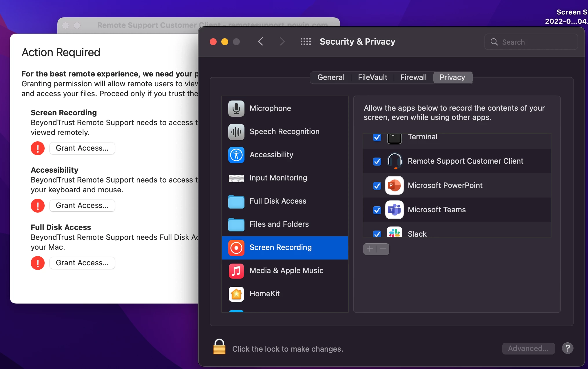The image size is (588, 369).
Task: Open HomeKit house icon
Action: [236, 294]
